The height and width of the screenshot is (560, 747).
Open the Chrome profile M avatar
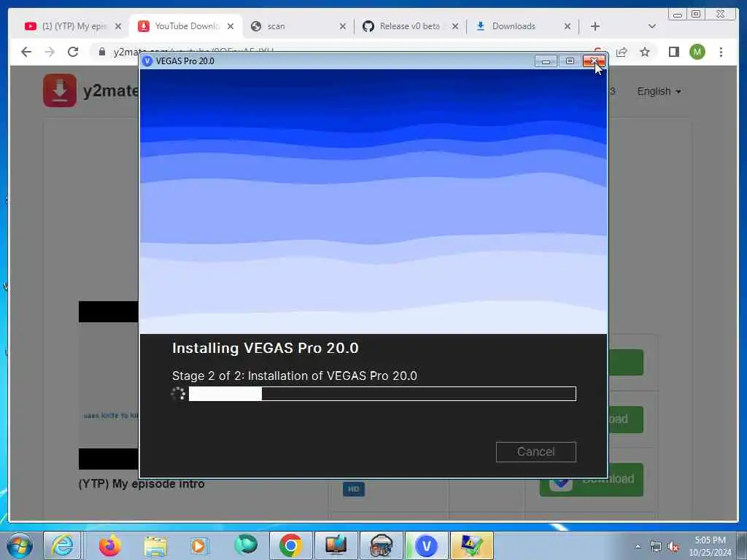(x=697, y=52)
